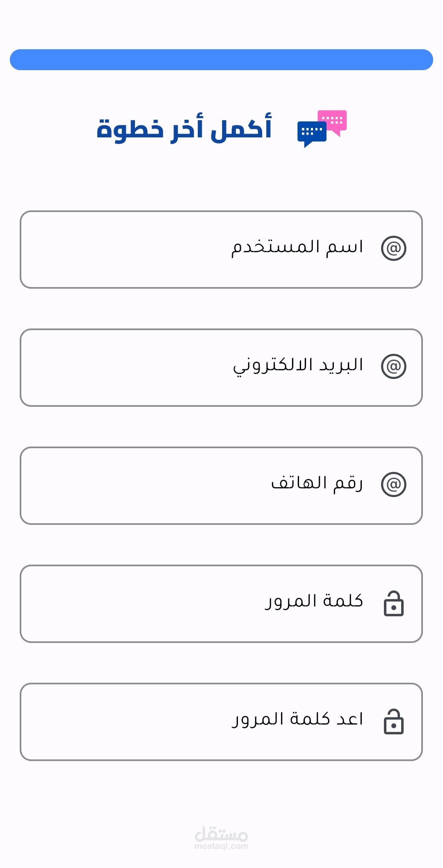Click the placeholder text البريد الالكتروني
This screenshot has width=443, height=868.
298,365
